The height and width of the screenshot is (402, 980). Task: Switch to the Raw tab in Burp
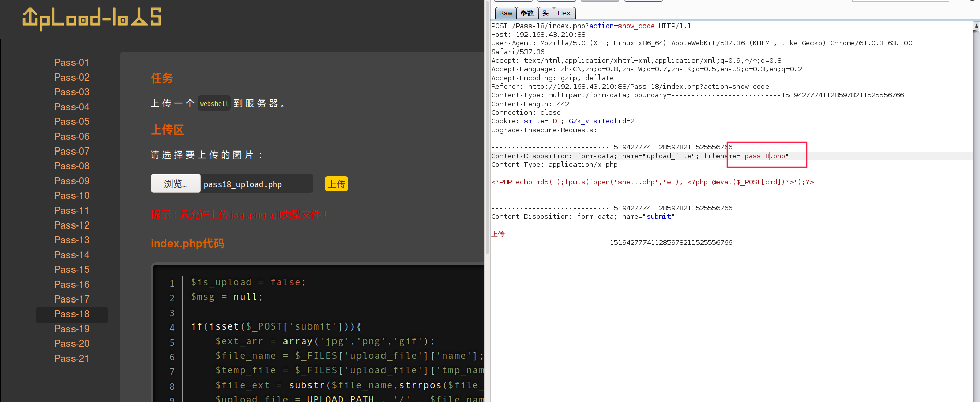[506, 13]
